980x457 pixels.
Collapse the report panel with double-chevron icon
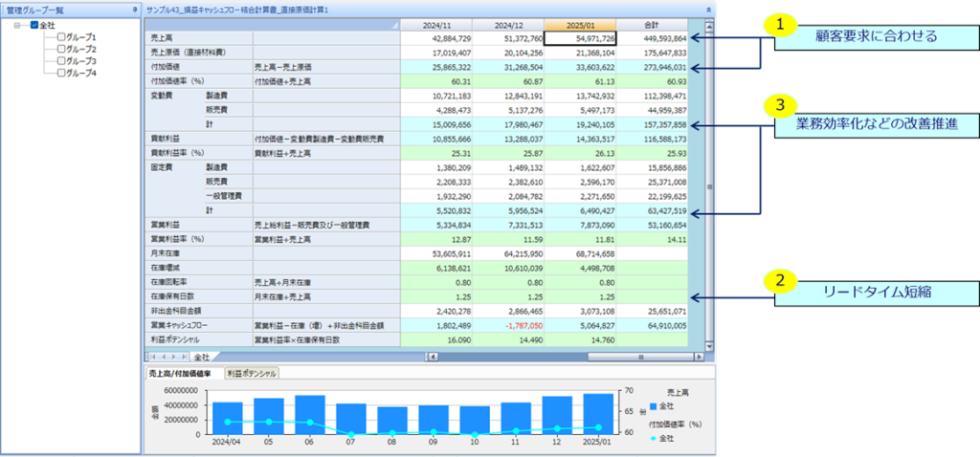coord(707,8)
